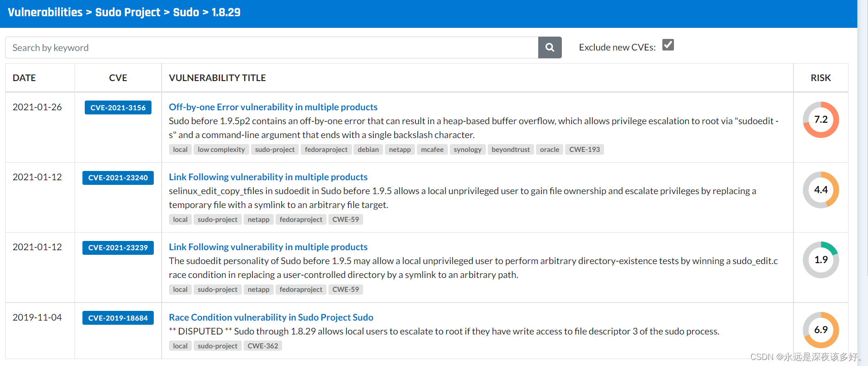
Task: Select the debian tag
Action: point(368,149)
